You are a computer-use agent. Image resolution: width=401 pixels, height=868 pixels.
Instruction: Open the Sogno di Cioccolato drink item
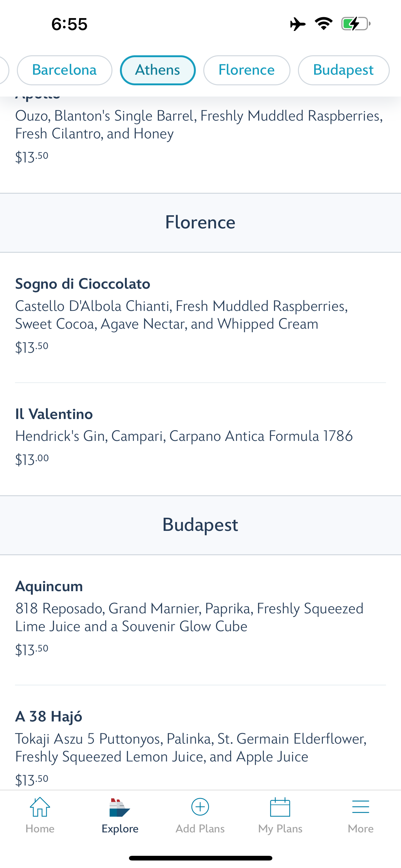83,284
